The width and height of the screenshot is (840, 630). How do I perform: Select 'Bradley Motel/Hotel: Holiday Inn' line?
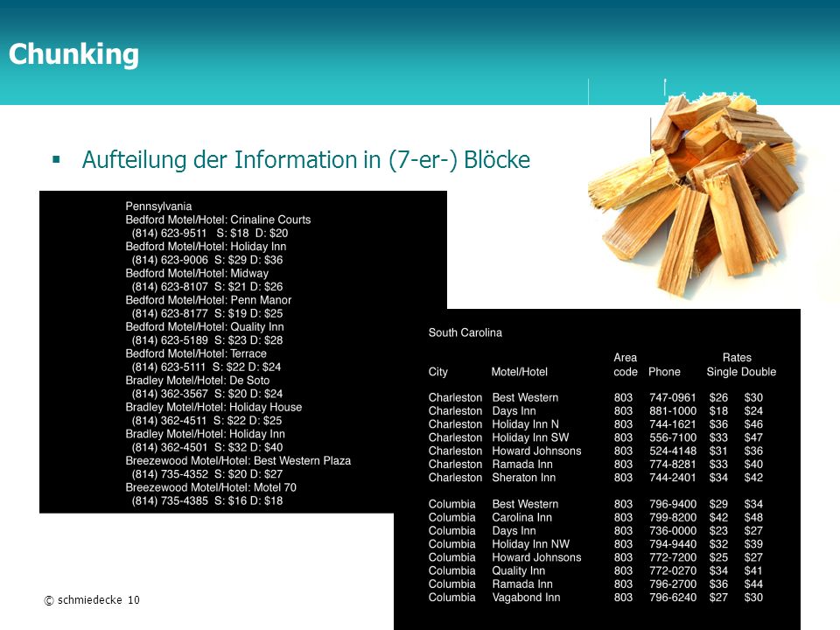click(x=205, y=434)
